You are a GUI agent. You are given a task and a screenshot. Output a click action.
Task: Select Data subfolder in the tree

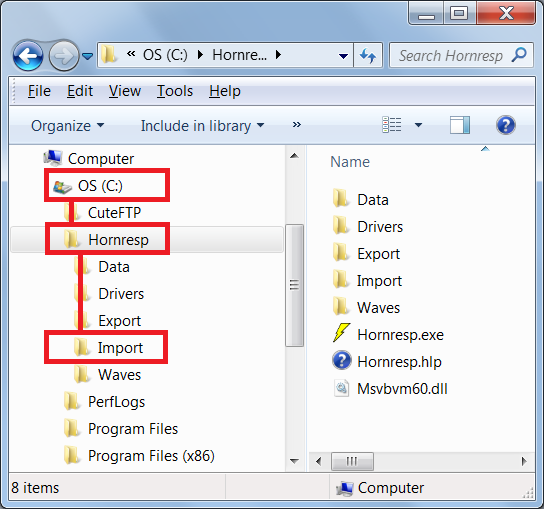click(114, 267)
